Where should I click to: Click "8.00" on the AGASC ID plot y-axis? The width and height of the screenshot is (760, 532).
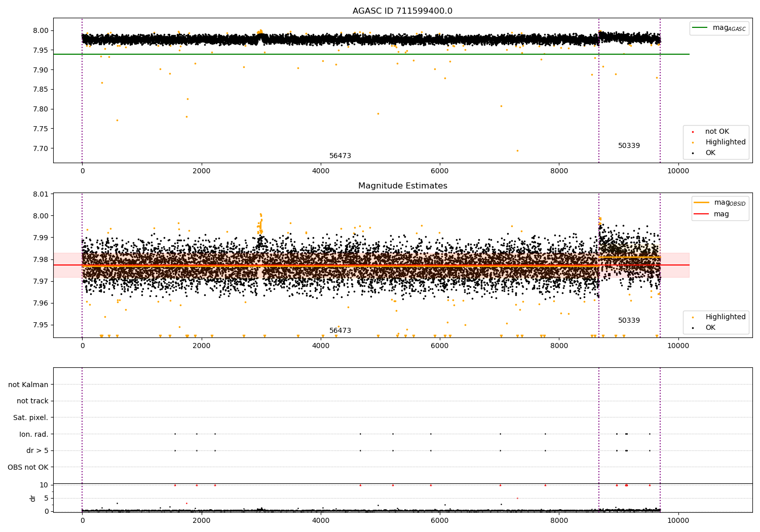[41, 31]
